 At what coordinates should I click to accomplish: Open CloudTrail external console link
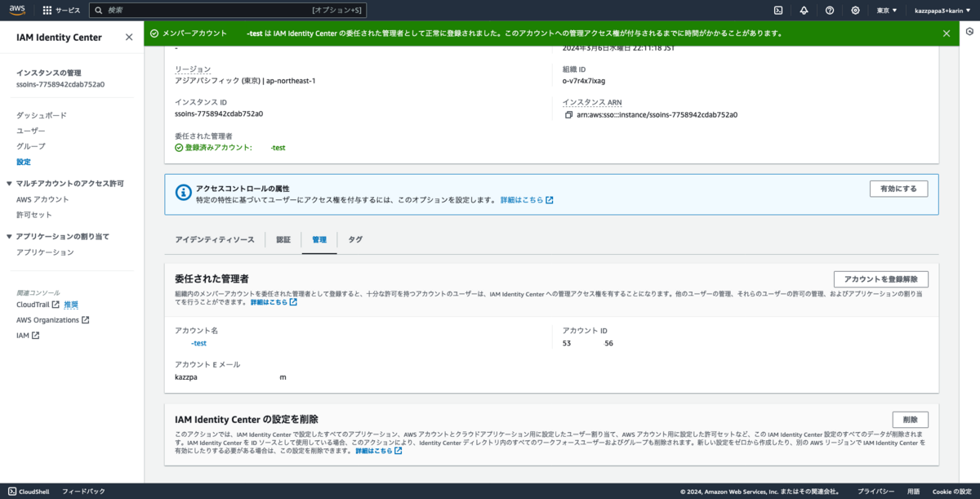(x=38, y=305)
